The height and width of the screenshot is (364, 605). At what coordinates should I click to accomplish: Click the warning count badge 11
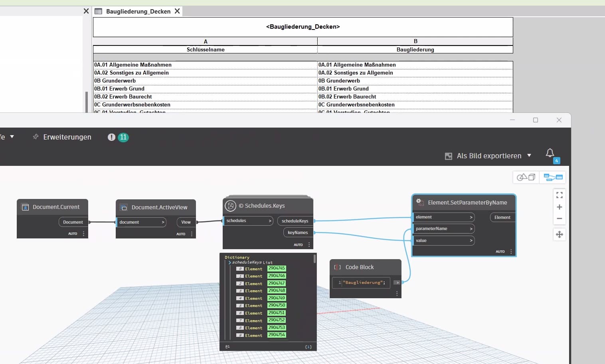click(123, 137)
